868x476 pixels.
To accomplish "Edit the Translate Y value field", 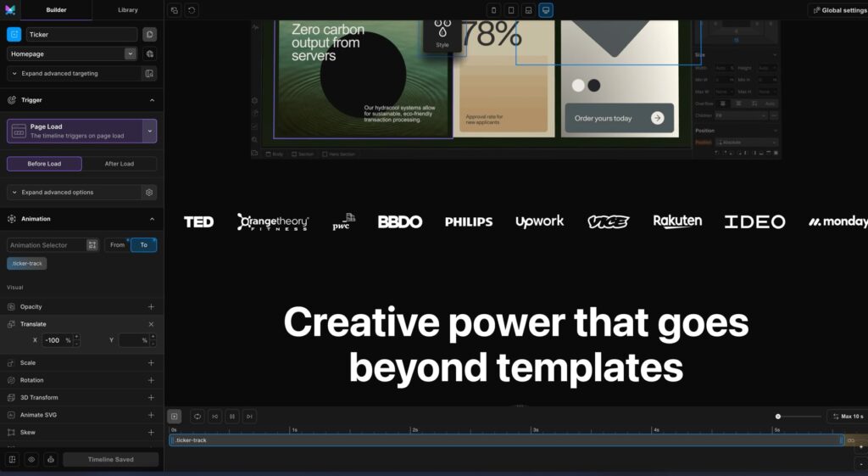I will (130, 340).
